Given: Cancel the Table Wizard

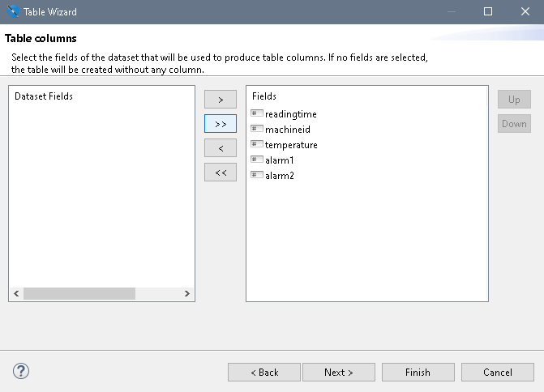Looking at the screenshot, I should 497,373.
